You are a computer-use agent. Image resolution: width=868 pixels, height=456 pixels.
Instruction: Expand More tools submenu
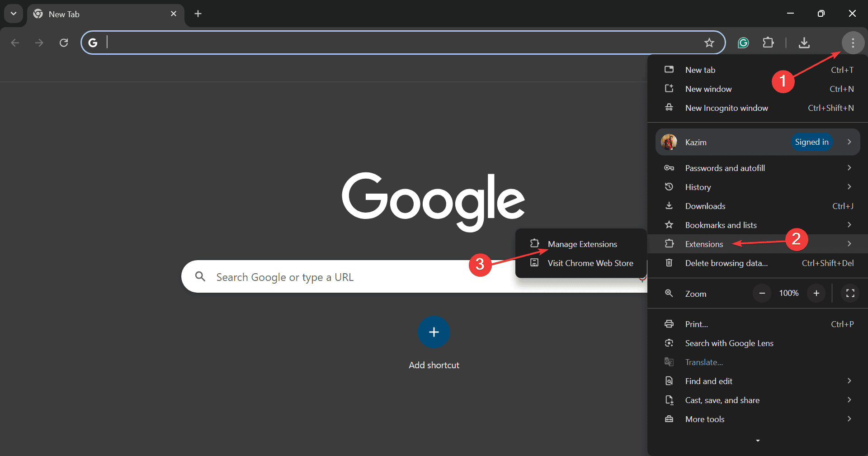click(759, 419)
